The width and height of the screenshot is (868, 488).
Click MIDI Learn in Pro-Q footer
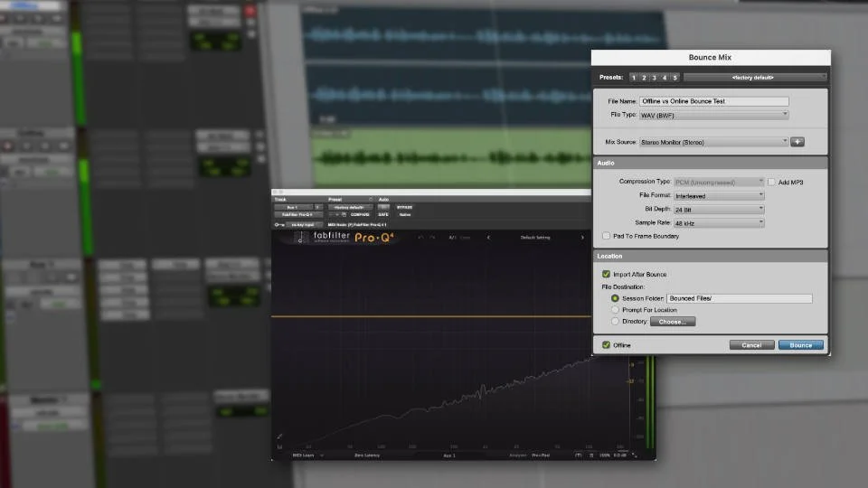(304, 455)
